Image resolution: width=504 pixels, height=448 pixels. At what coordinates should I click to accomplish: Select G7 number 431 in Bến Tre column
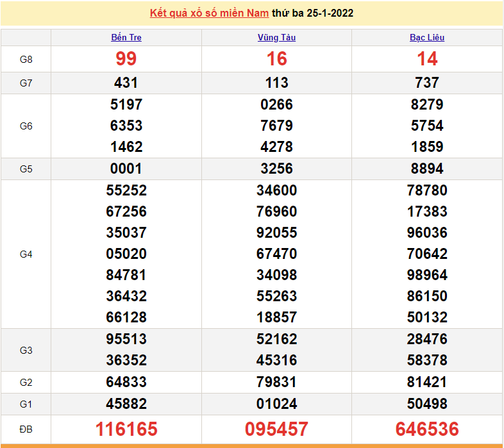coord(126,83)
